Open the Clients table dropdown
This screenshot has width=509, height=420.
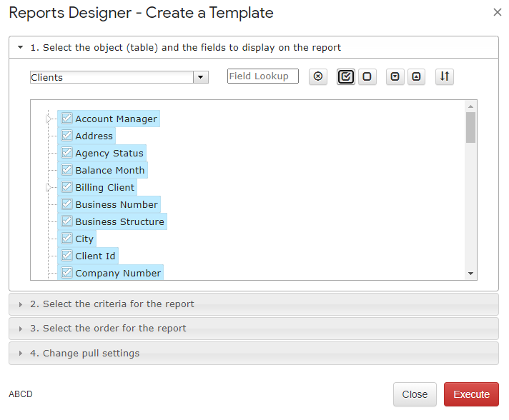tap(201, 77)
